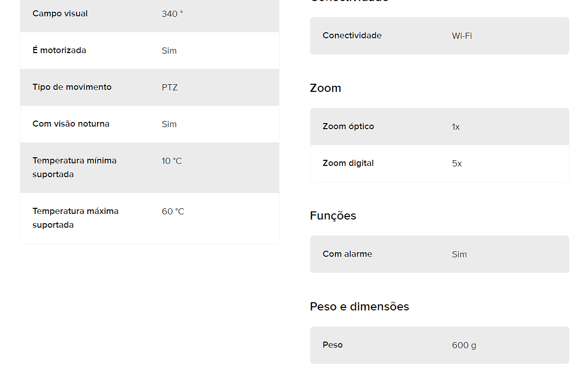Click the Zoom digital label
The height and width of the screenshot is (387, 588).
pyautogui.click(x=348, y=163)
